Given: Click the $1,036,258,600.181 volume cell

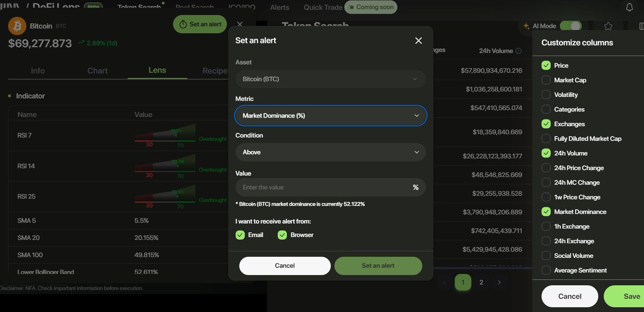Looking at the screenshot, I should click(x=494, y=89).
